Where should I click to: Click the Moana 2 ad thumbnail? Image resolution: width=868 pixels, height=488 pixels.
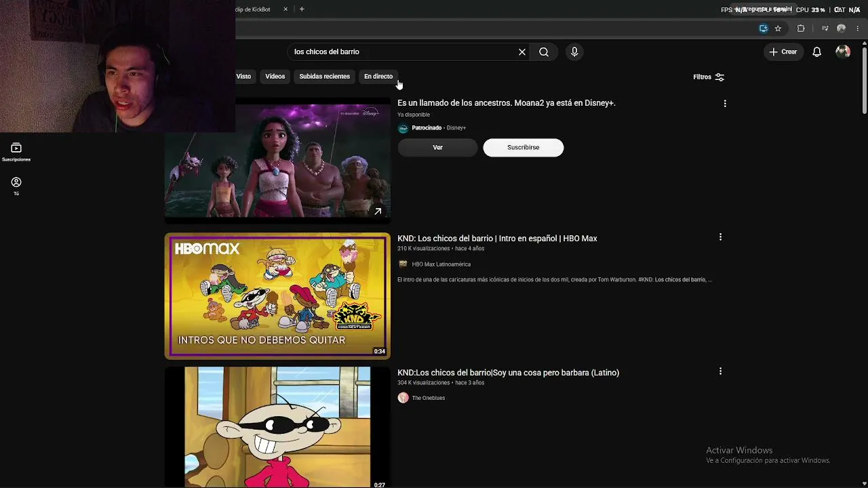(x=277, y=161)
